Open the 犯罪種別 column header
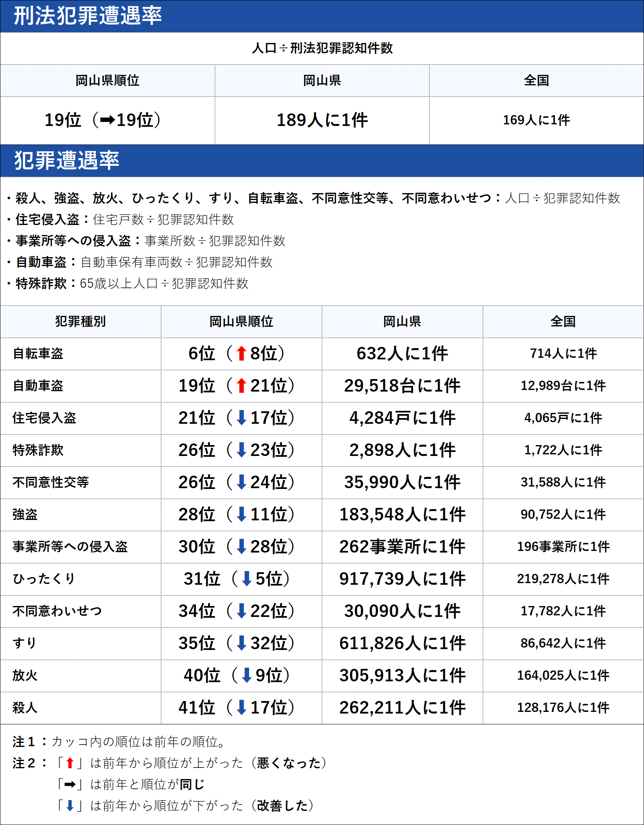 (x=80, y=321)
